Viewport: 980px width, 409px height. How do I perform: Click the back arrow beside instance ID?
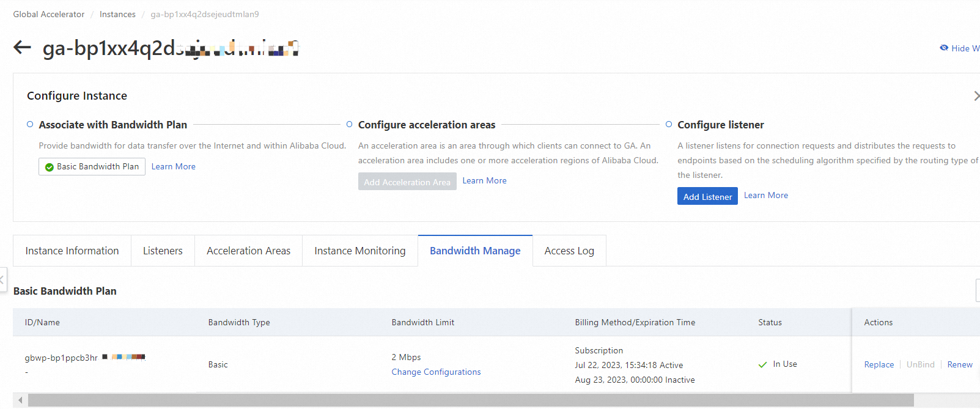(22, 47)
